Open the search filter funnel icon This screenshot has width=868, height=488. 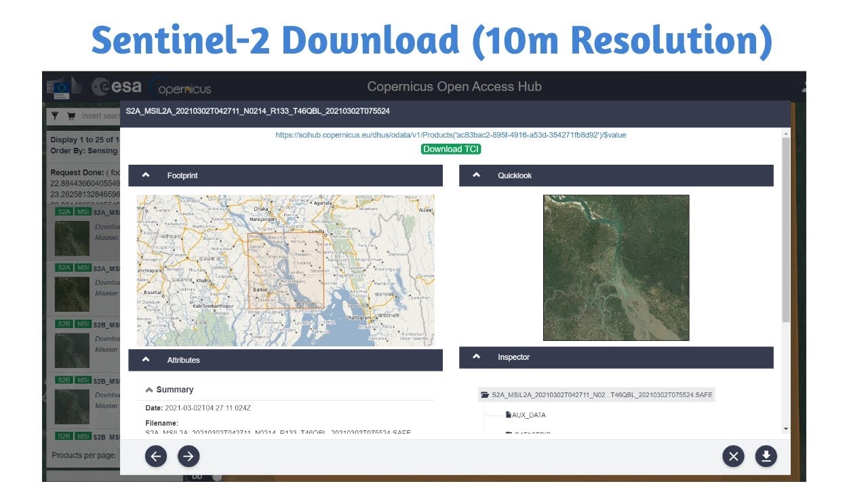pyautogui.click(x=55, y=116)
